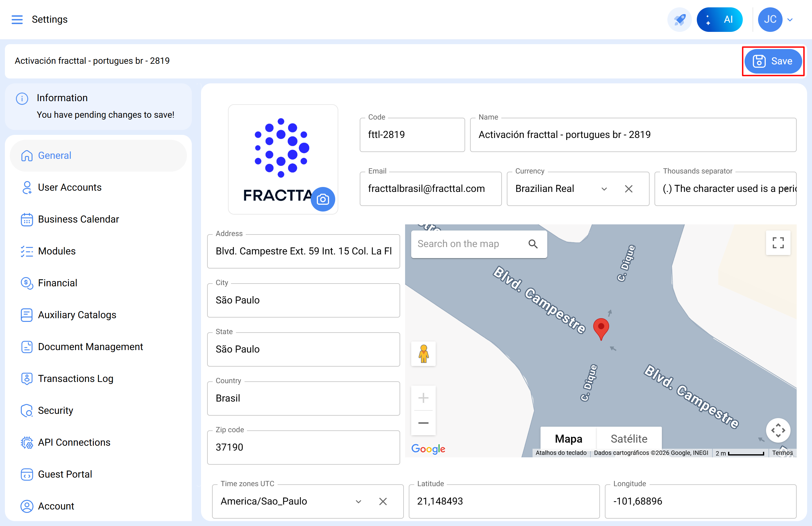Viewport: 812px width, 526px height.
Task: Click the rocket launch icon
Action: point(679,19)
